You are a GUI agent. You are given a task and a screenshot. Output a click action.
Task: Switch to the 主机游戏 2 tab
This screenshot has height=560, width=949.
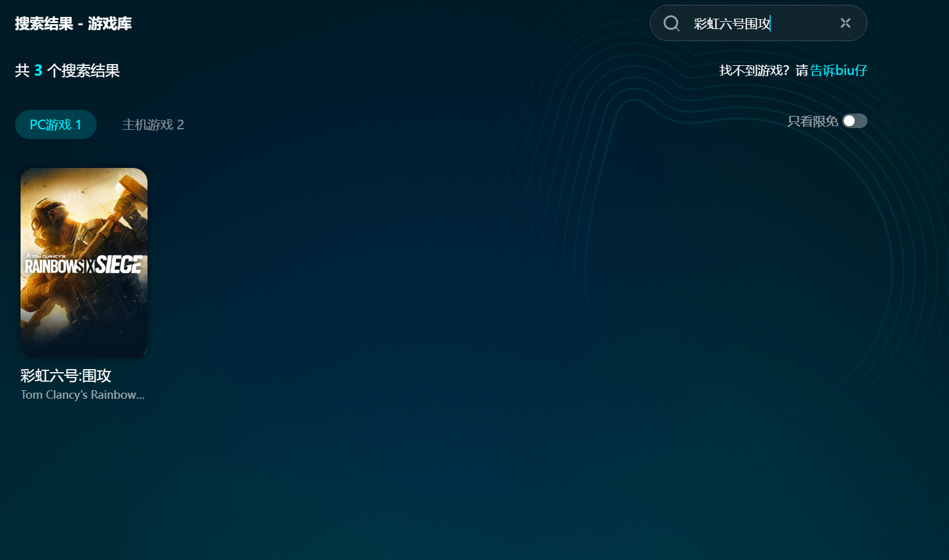coord(153,124)
